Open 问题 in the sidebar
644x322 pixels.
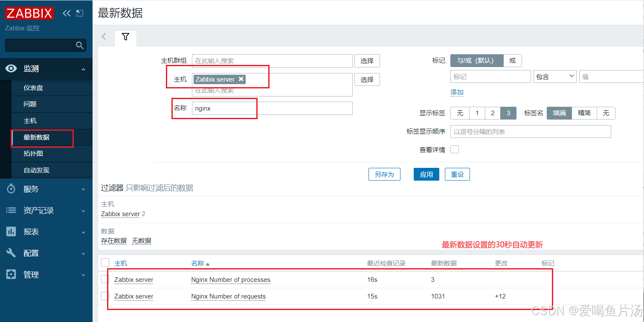coord(30,104)
